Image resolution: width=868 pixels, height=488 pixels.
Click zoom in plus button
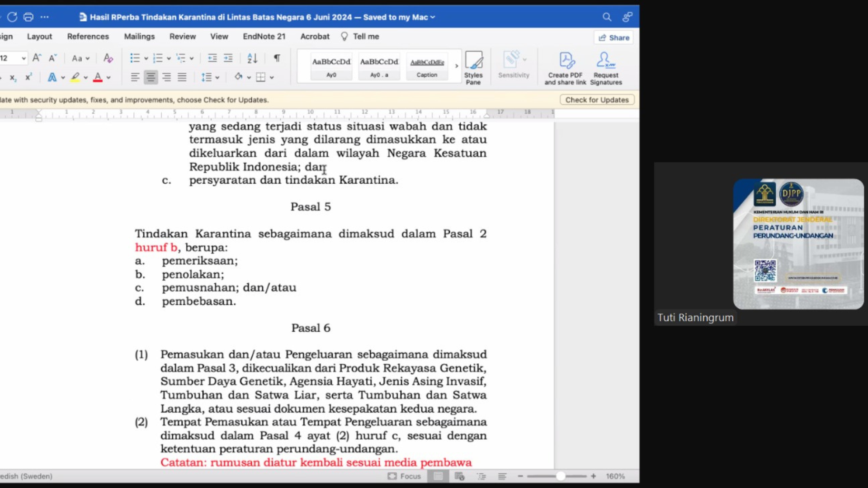(x=593, y=476)
